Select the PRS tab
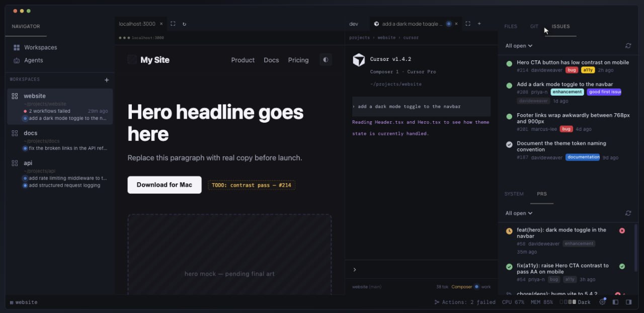Screen dimensions: 644x313 pos(542,194)
